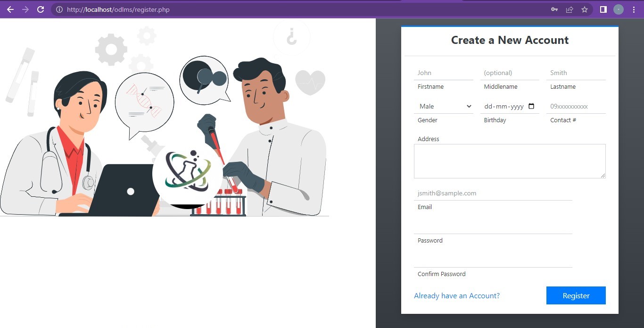Click the Contact # input field
Image resolution: width=644 pixels, height=328 pixels.
tap(576, 106)
